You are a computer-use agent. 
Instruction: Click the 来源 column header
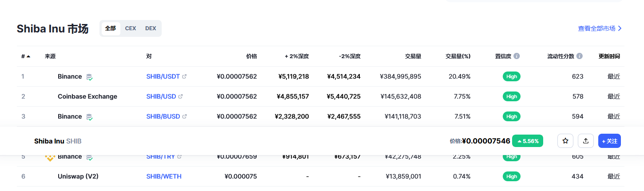click(x=50, y=56)
